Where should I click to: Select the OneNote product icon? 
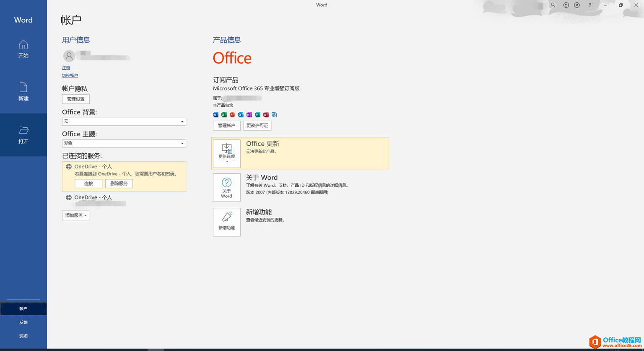pyautogui.click(x=249, y=114)
